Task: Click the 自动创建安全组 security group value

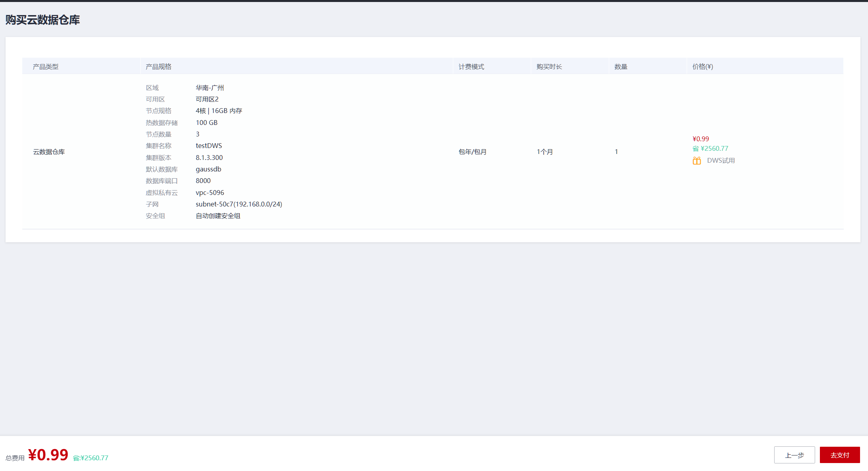Action: [x=218, y=216]
